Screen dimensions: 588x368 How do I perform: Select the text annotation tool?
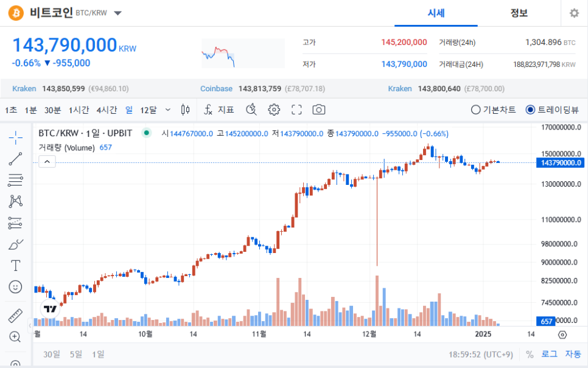pos(15,266)
